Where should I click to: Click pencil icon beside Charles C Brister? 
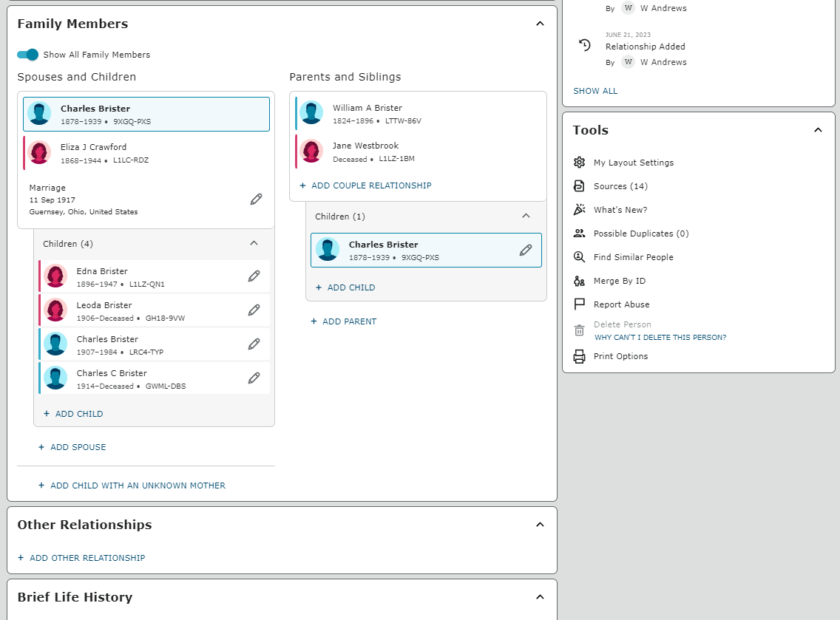[x=254, y=378]
